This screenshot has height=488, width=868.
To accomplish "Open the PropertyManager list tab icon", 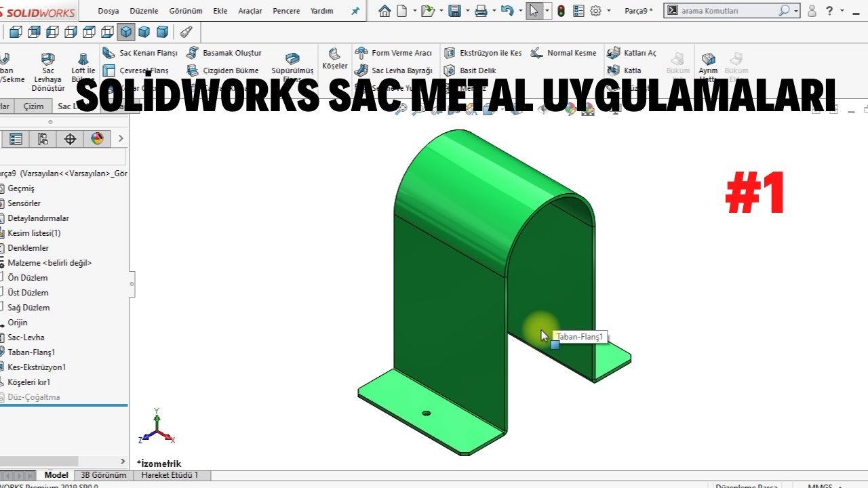I will [x=16, y=139].
